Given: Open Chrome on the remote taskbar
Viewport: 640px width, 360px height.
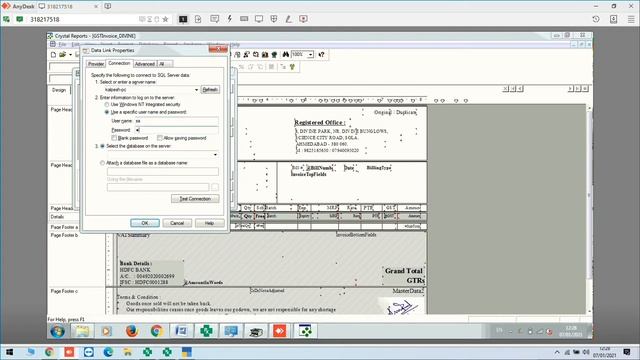Looking at the screenshot, I should click(156, 331).
